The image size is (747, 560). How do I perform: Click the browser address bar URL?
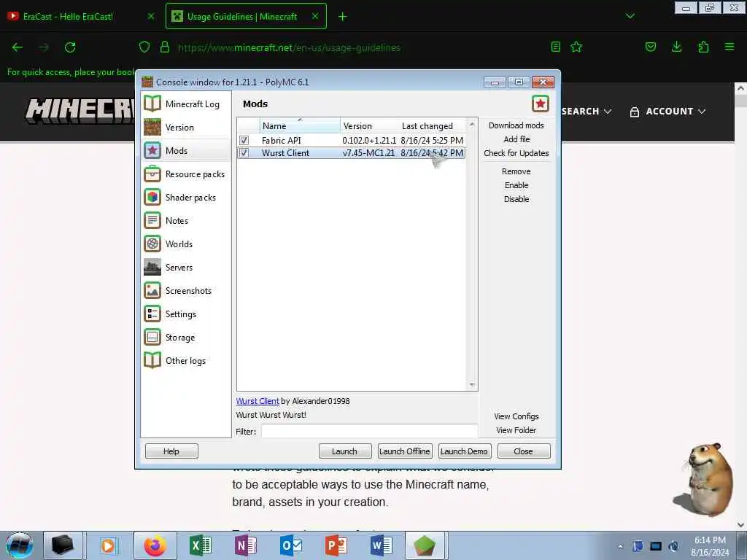pos(289,47)
